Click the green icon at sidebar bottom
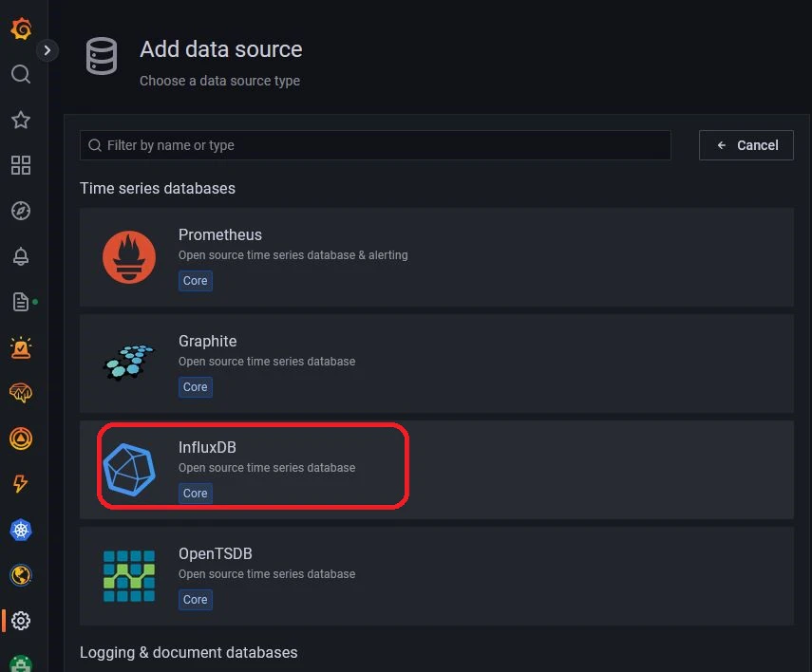Screen dimensions: 812x672 [x=21, y=663]
